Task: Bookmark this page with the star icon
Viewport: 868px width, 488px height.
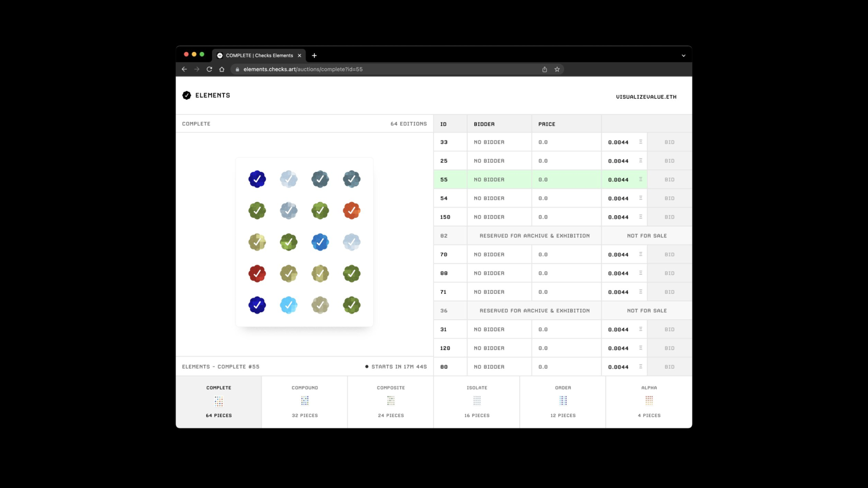Action: click(557, 69)
